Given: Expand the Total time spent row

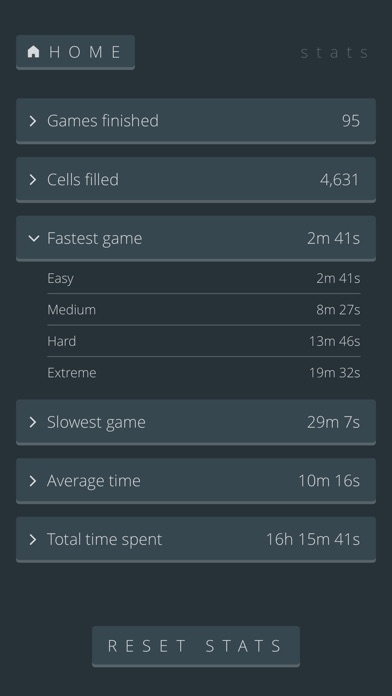Looking at the screenshot, I should 196,539.
